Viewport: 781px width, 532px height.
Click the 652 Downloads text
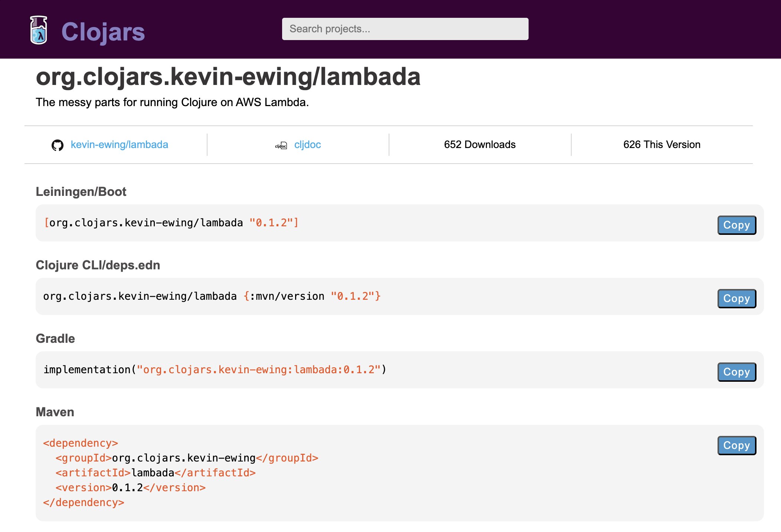(480, 145)
